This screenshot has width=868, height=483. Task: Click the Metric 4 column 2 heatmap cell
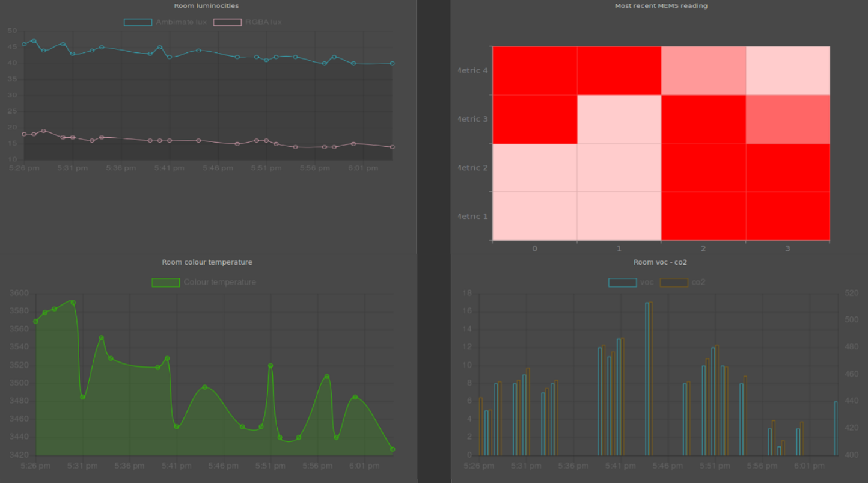(703, 70)
